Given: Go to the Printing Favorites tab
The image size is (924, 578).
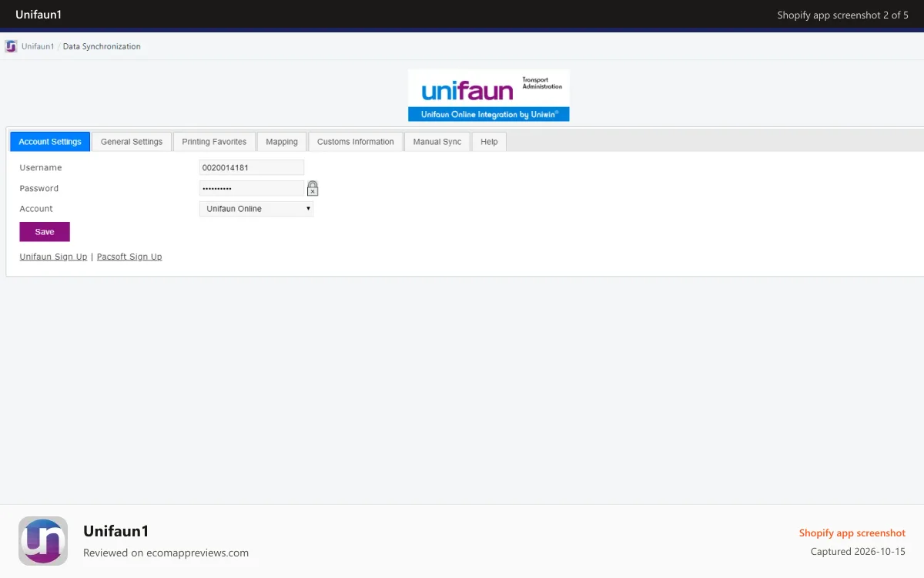Looking at the screenshot, I should pyautogui.click(x=214, y=142).
